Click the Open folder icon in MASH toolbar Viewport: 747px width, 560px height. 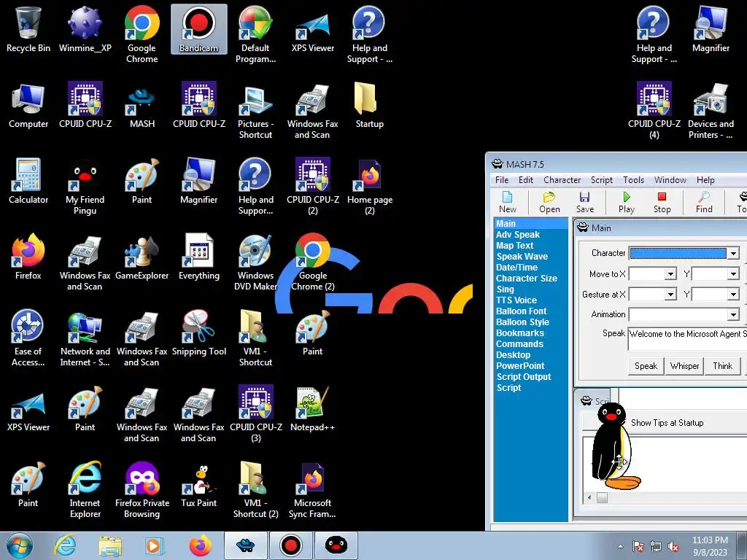click(x=549, y=202)
